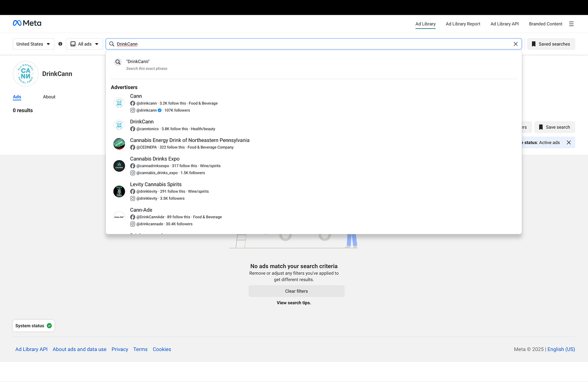The height and width of the screenshot is (382, 588).
Task: Open About ads and data use link
Action: coord(80,349)
